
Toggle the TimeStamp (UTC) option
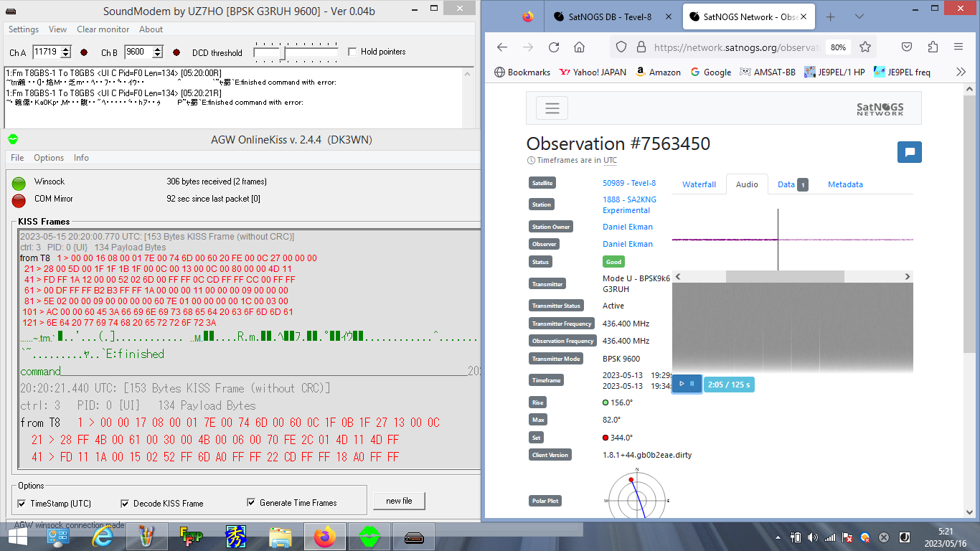click(x=22, y=504)
